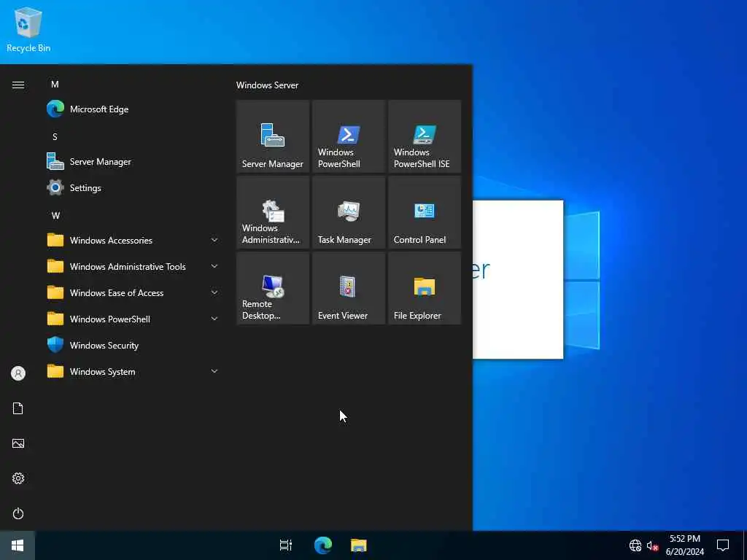Screen dimensions: 747x560
Task: Open the Task Manager tile
Action: (349, 212)
